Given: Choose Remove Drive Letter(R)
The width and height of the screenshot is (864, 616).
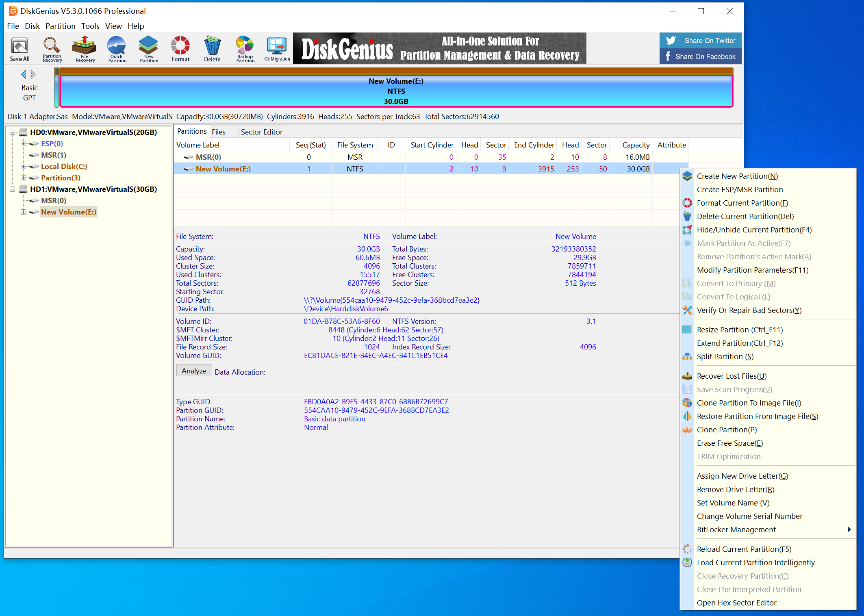Looking at the screenshot, I should (x=736, y=489).
